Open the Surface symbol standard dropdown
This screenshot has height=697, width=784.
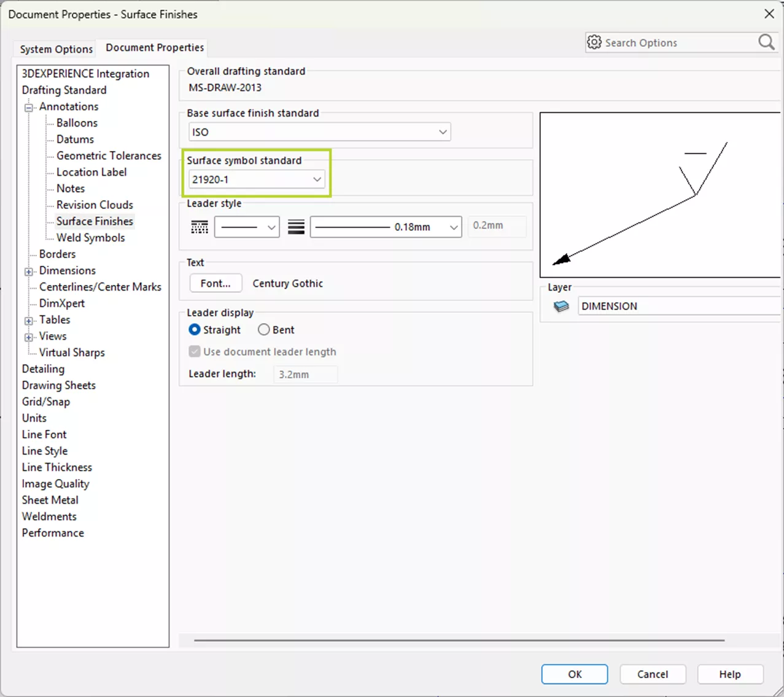tap(257, 179)
